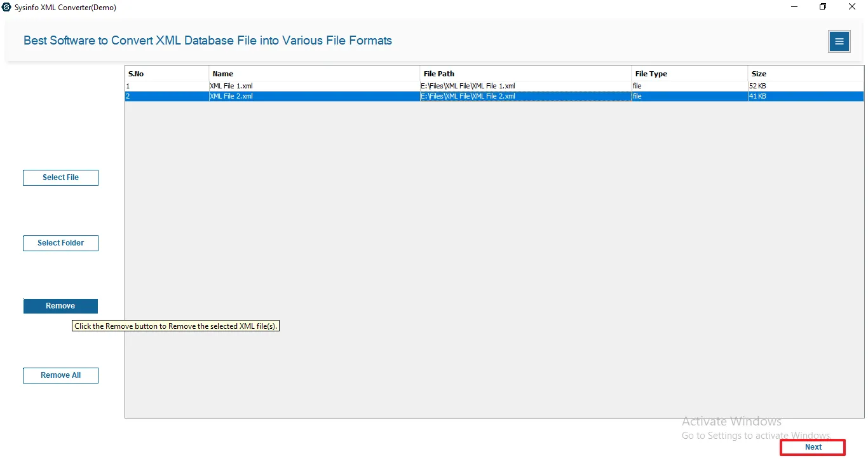The width and height of the screenshot is (868, 463).
Task: Select the XML File 2.xml row
Action: tap(232, 96)
